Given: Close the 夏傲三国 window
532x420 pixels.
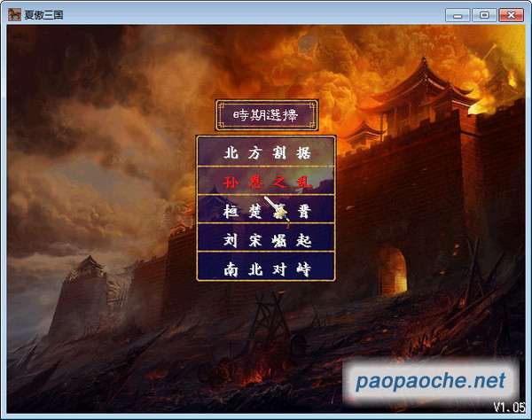Looking at the screenshot, I should coord(511,15).
